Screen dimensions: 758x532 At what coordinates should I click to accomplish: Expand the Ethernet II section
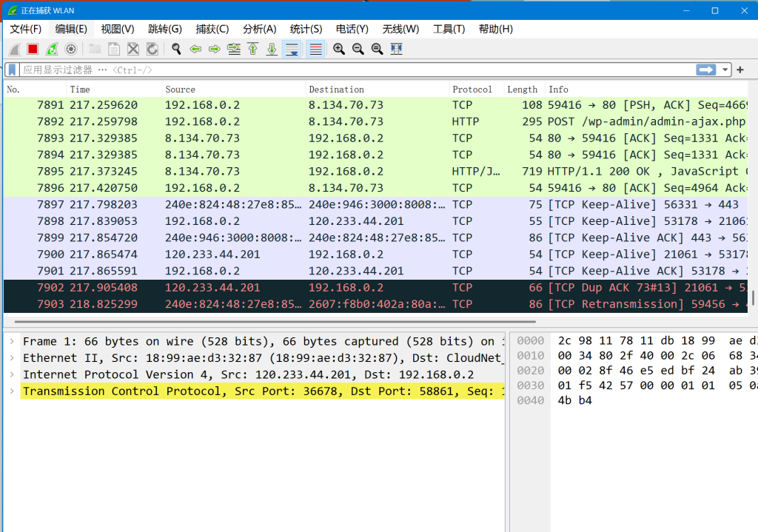[x=12, y=358]
